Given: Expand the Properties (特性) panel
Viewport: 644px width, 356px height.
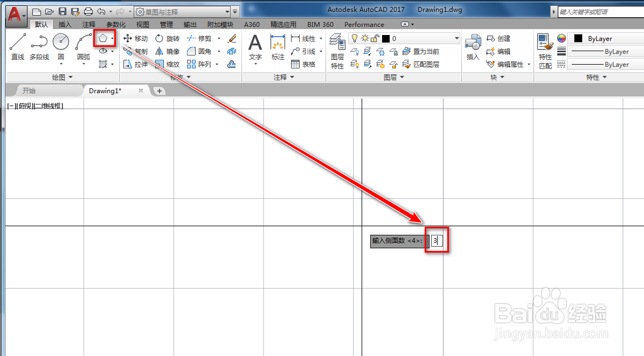Looking at the screenshot, I should tap(597, 77).
